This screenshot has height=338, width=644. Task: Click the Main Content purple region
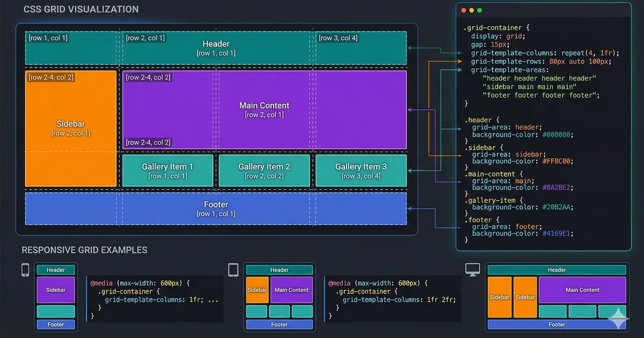[x=264, y=109]
